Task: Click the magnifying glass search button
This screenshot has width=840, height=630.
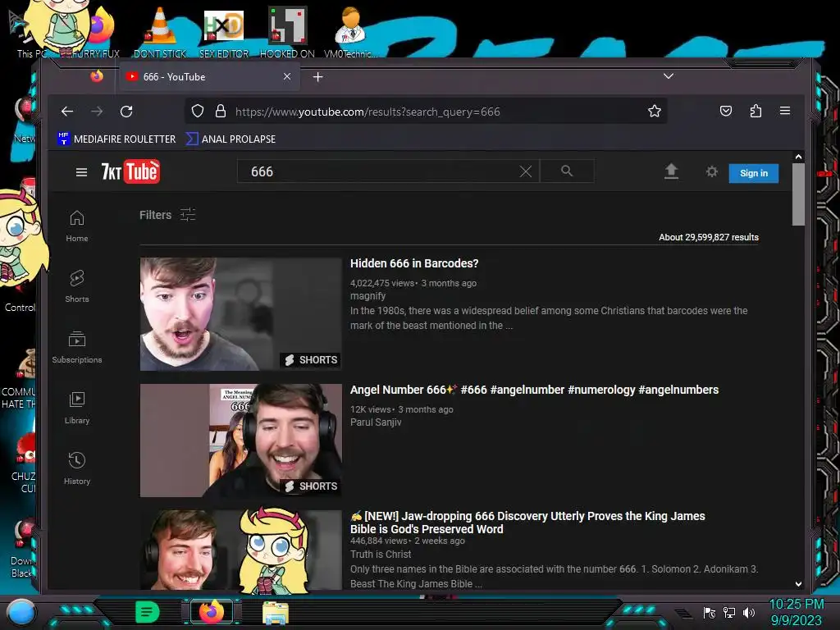Action: point(567,171)
